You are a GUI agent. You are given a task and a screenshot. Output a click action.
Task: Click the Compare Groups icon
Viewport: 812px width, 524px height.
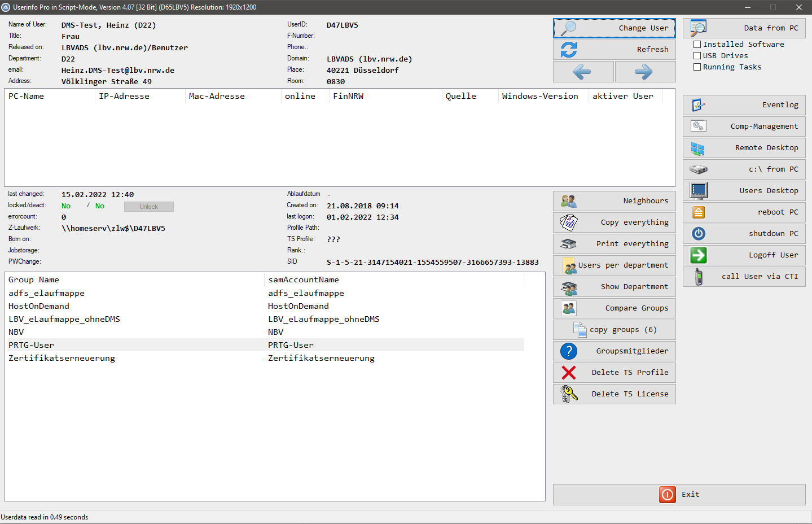(569, 308)
